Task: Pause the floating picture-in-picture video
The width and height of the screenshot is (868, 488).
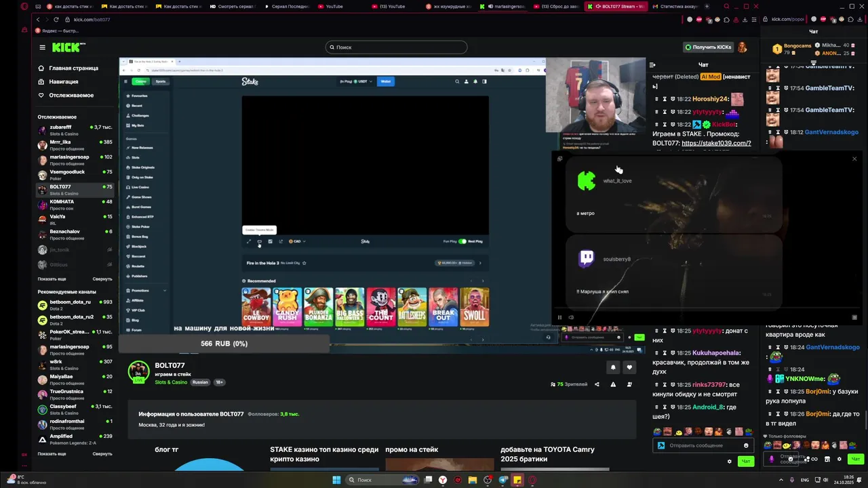Action: pyautogui.click(x=559, y=317)
